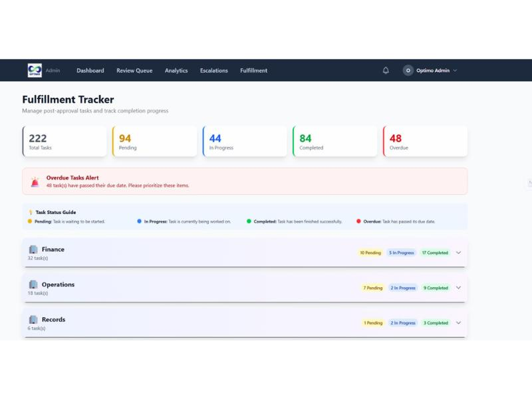Image resolution: width=532 pixels, height=399 pixels.
Task: Click the Finance department building icon
Action: coord(33,249)
